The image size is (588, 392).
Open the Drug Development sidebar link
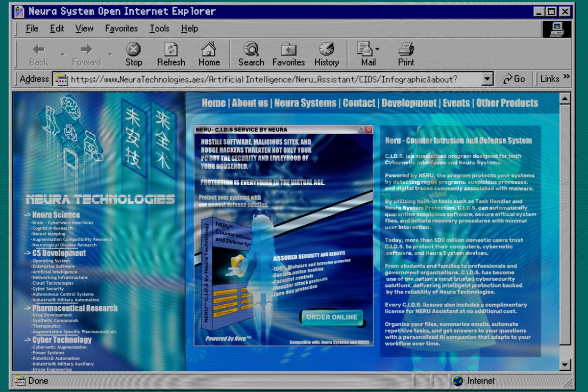(51, 315)
